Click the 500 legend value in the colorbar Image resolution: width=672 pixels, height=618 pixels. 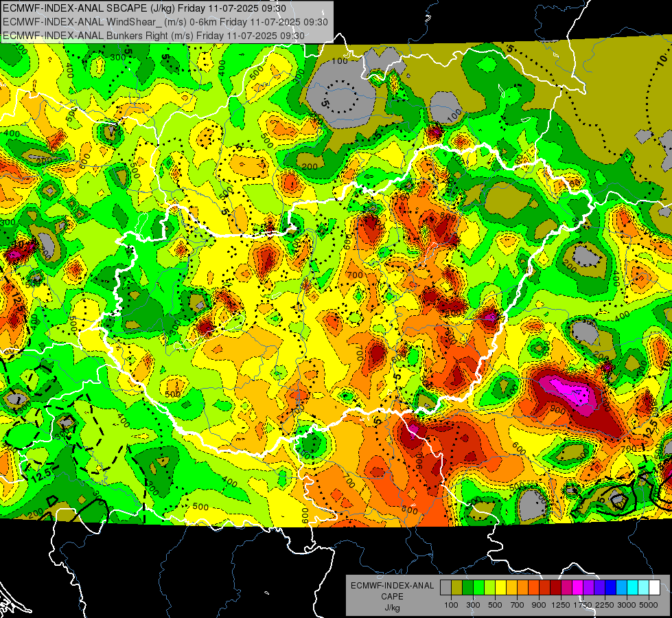(495, 605)
